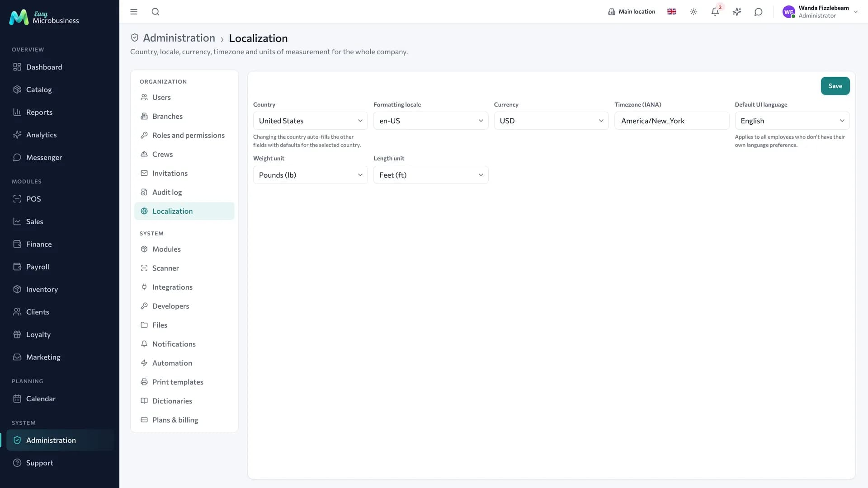Screen dimensions: 868x488
Task: Open Analytics in the sidebar
Action: point(60,135)
